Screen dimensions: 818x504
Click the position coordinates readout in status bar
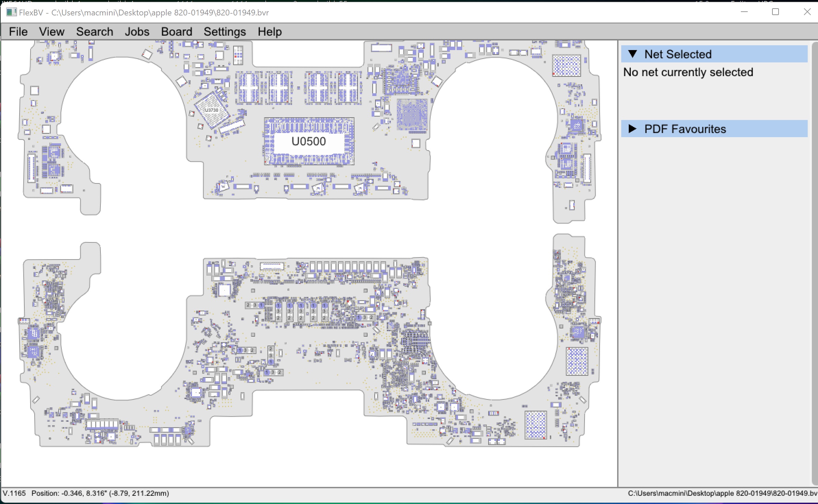click(99, 493)
